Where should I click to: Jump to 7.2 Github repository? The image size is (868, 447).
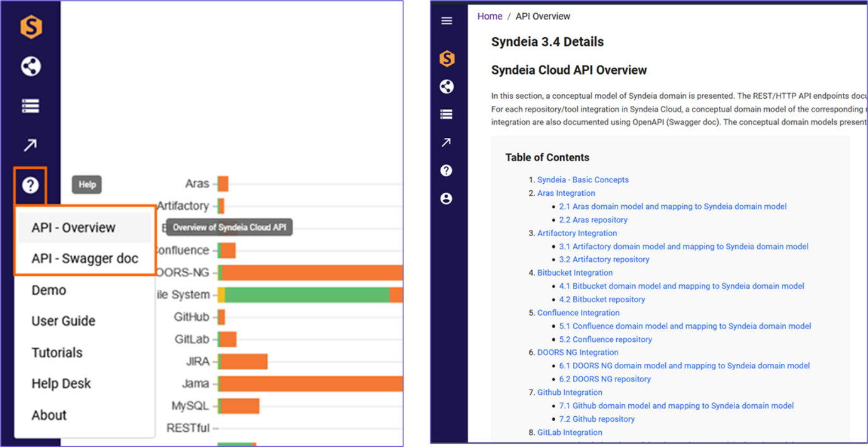coord(597,419)
